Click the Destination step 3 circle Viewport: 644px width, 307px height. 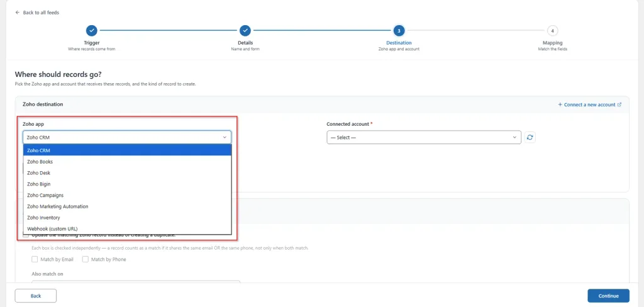point(399,30)
